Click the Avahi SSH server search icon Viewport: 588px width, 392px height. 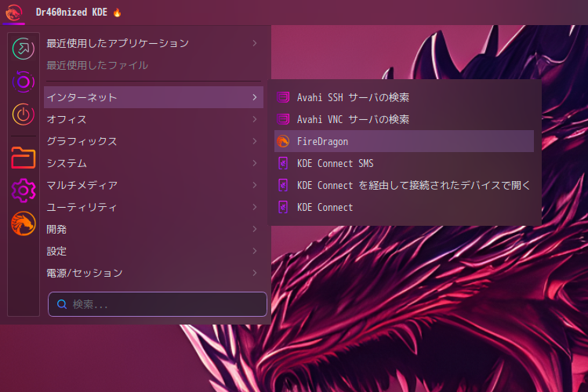point(283,97)
